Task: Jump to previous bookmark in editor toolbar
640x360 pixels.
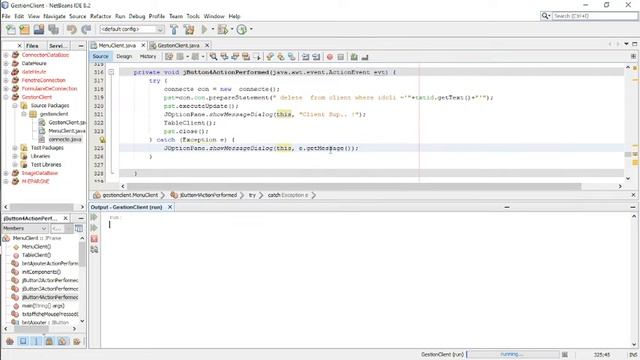Action: (x=270, y=57)
